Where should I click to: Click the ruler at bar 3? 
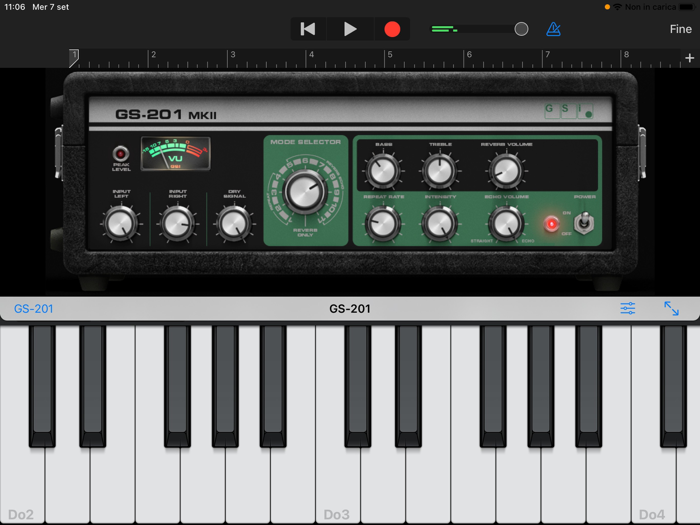[x=233, y=55]
